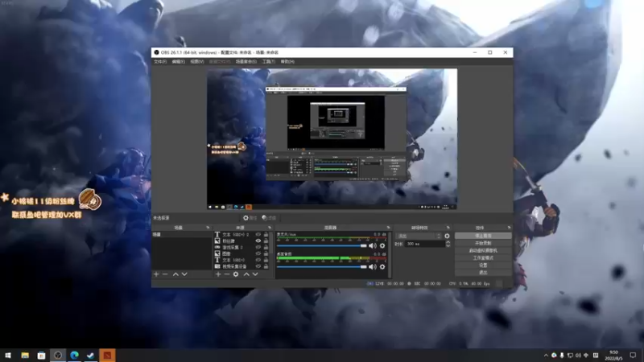
Task: Decrease the transition duration with down arrow
Action: point(448,245)
